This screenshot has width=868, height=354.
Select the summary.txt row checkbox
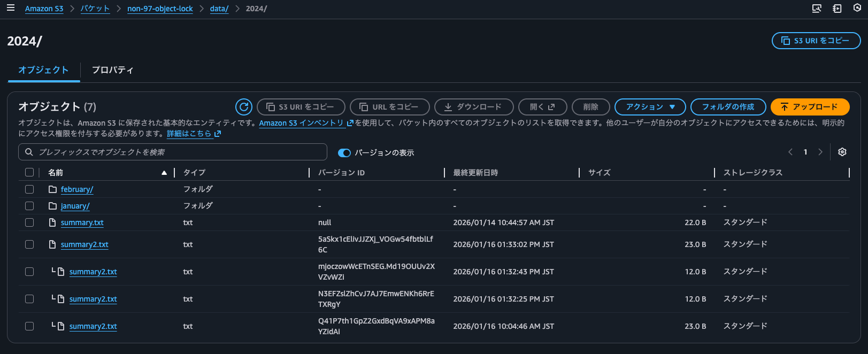pyautogui.click(x=29, y=222)
